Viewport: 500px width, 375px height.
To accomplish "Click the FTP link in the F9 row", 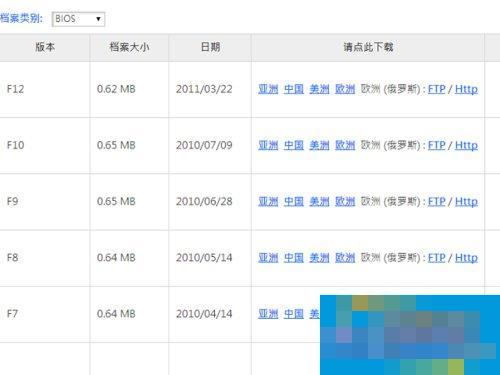I will click(x=437, y=201).
